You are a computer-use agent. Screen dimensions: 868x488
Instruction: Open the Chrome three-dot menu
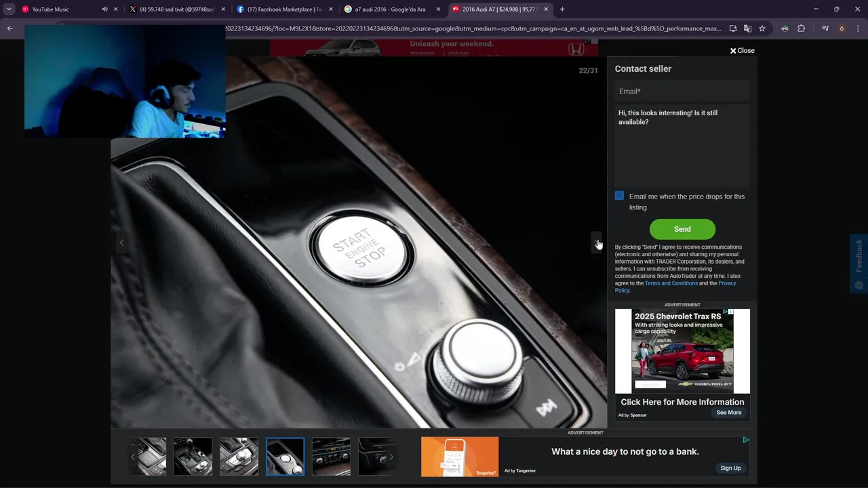coord(857,28)
